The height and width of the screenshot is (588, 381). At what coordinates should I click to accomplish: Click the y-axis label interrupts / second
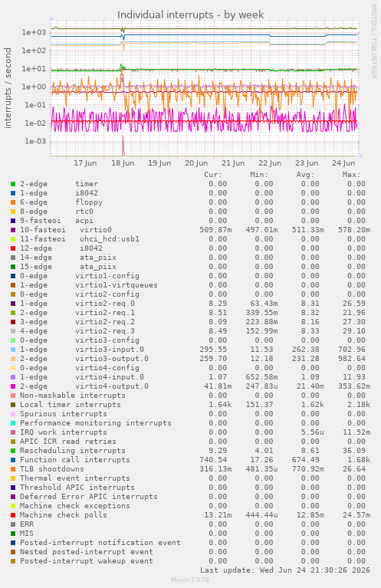point(8,88)
